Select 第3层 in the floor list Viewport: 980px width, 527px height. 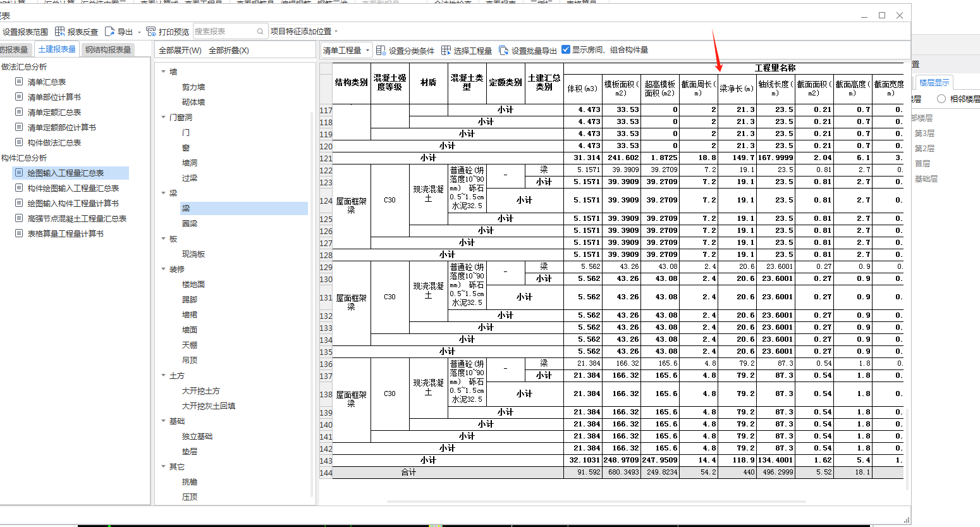click(924, 133)
